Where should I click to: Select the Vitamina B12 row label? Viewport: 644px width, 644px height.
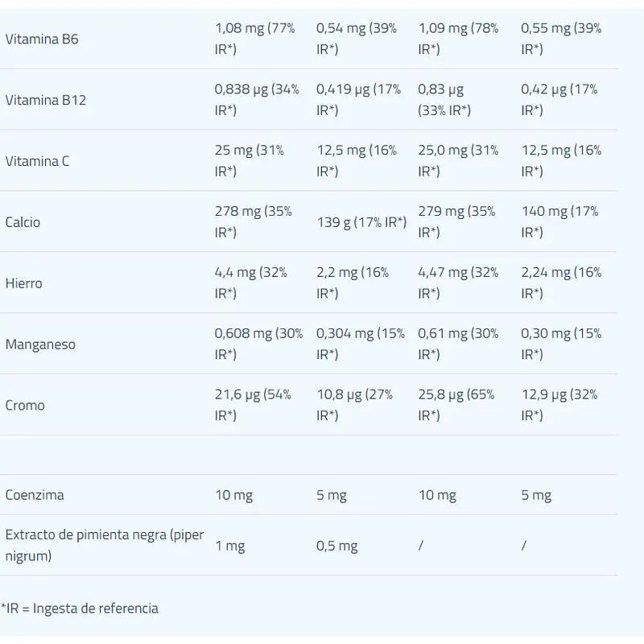coord(45,100)
